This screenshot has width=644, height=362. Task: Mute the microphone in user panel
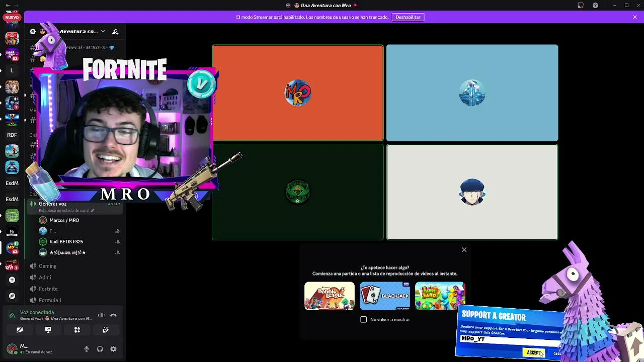pos(87,349)
